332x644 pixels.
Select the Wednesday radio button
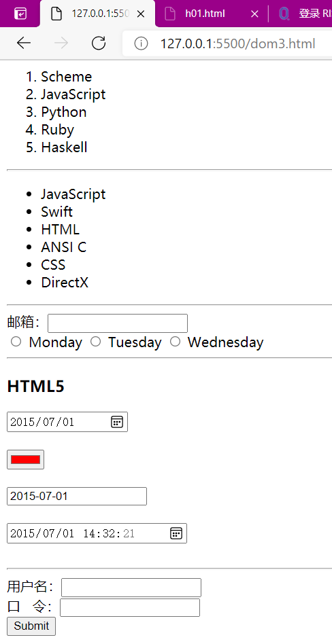tap(176, 342)
